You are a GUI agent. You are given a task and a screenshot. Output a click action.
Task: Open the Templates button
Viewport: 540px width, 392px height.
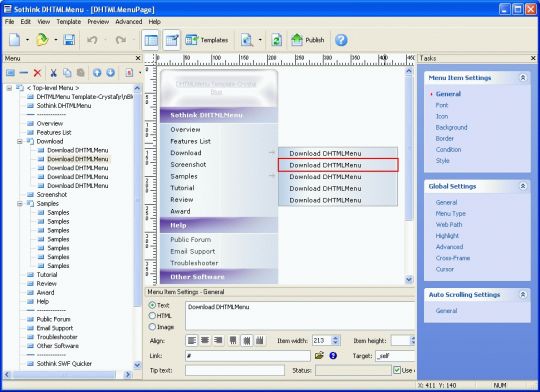pos(207,40)
